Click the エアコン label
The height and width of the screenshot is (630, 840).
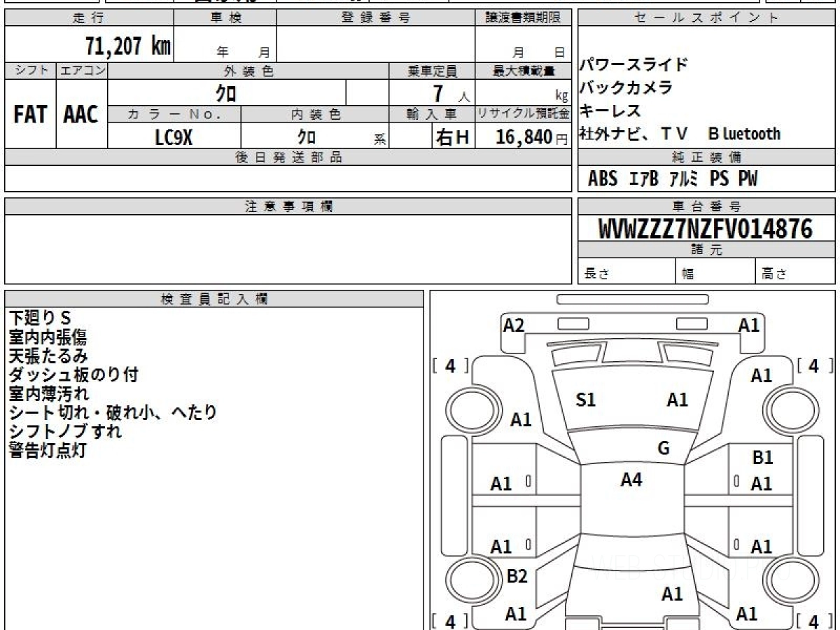pyautogui.click(x=82, y=71)
